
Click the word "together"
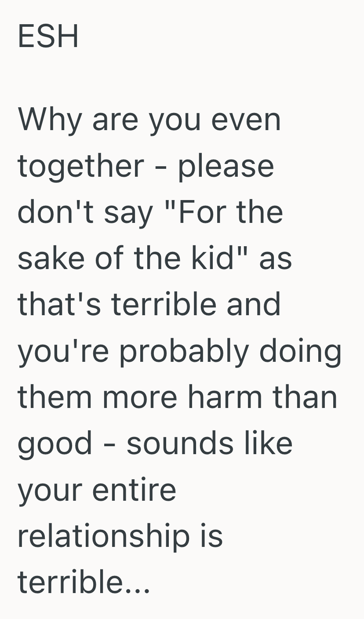80,166
